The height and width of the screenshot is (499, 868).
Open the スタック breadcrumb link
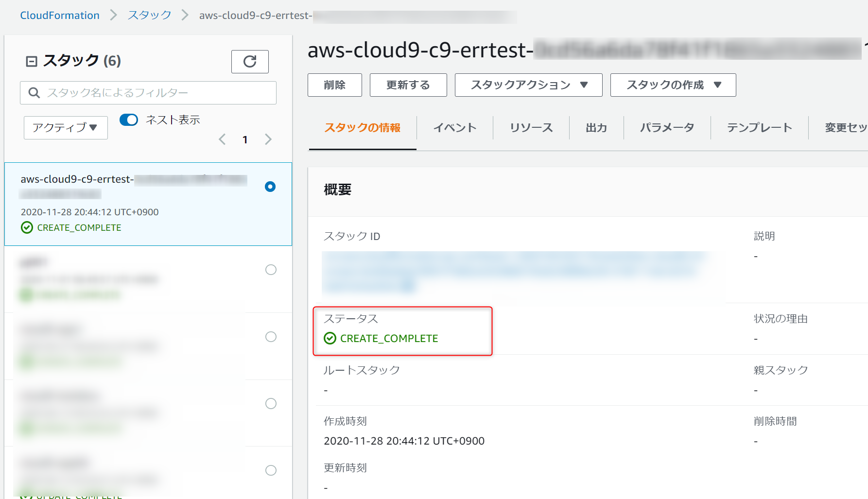tap(150, 15)
